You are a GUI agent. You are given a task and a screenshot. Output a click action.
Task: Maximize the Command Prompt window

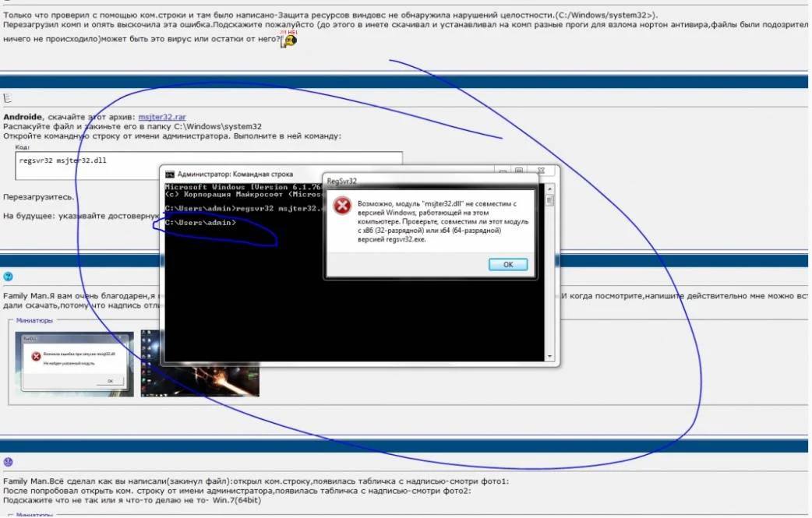coord(519,171)
